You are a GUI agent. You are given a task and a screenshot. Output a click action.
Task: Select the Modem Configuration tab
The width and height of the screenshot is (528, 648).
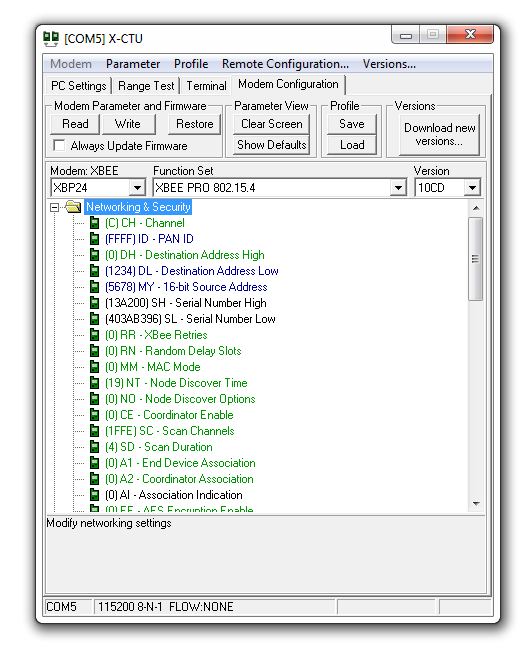288,84
